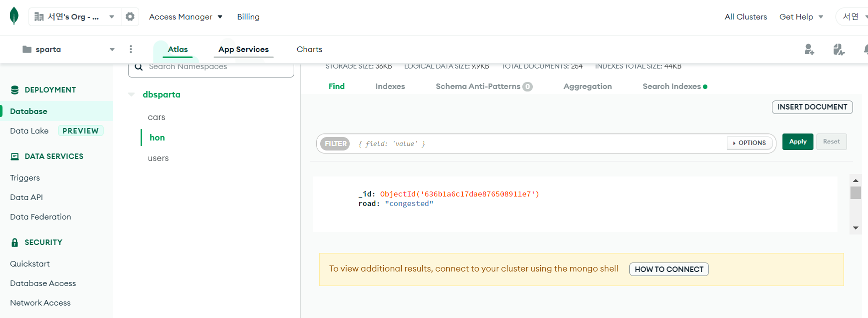The height and width of the screenshot is (318, 868).
Task: Click the Deployment section stack icon
Action: coord(15,90)
